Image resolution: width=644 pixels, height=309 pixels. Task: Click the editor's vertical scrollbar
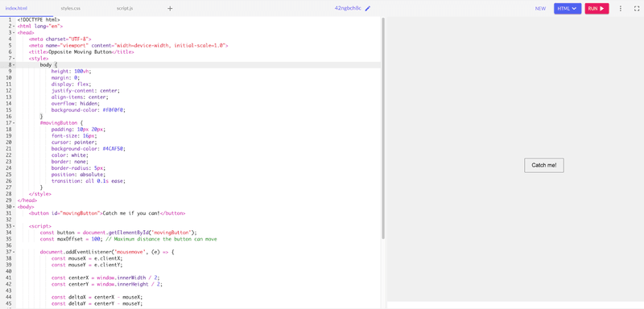click(x=383, y=128)
